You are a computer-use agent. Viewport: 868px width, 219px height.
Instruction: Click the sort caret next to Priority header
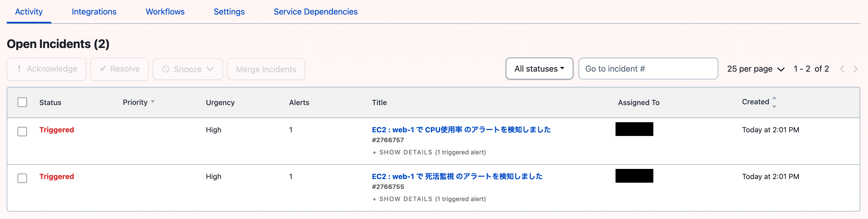click(153, 101)
